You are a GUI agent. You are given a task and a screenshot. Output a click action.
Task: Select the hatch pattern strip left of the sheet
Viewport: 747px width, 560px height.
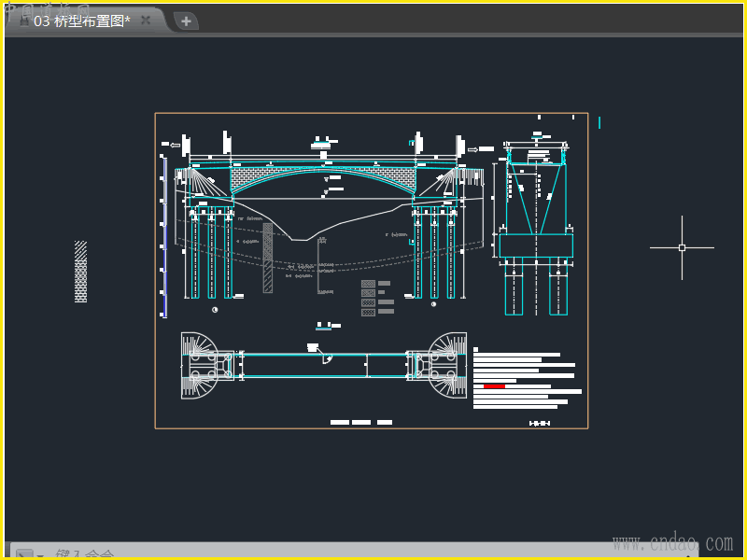coord(80,272)
